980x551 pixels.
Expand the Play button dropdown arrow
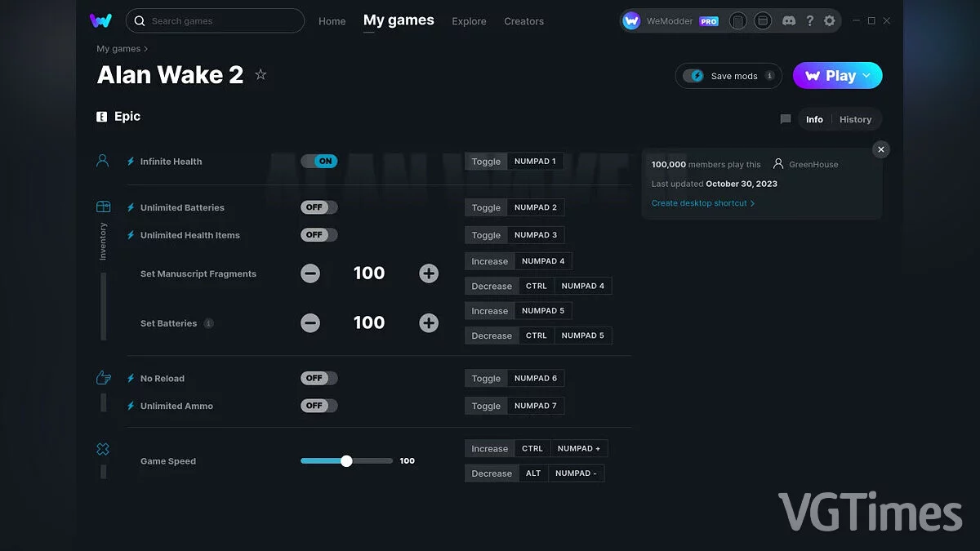(867, 76)
